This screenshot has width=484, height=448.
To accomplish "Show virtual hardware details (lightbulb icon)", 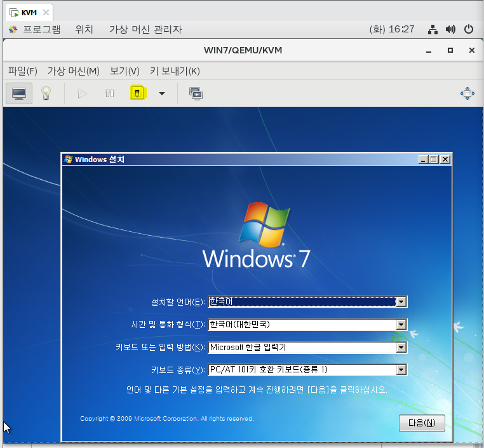I will click(x=46, y=93).
